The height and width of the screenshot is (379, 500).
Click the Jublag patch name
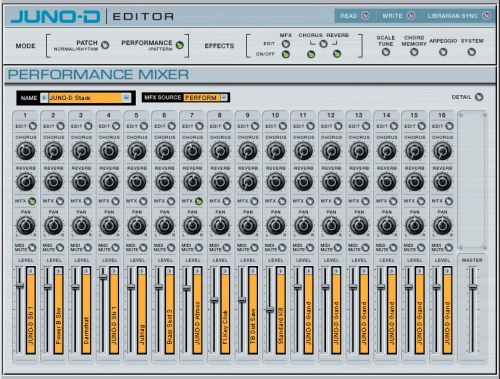click(x=142, y=334)
